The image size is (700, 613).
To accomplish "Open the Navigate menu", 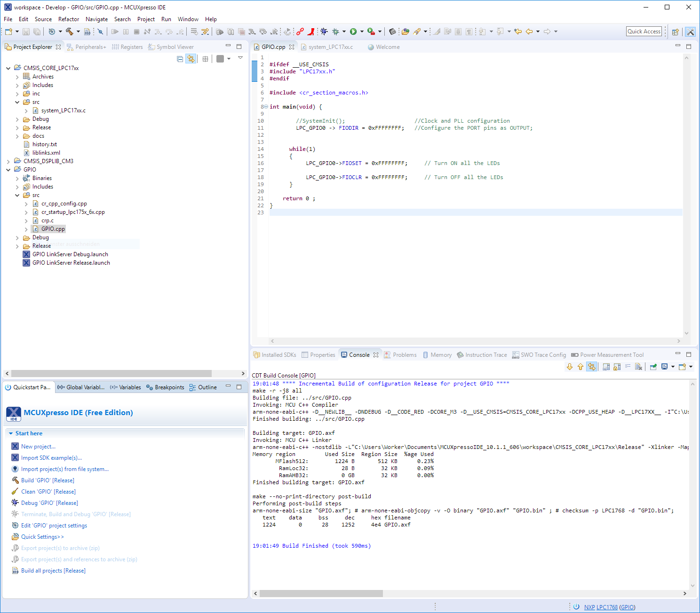I will [x=96, y=19].
